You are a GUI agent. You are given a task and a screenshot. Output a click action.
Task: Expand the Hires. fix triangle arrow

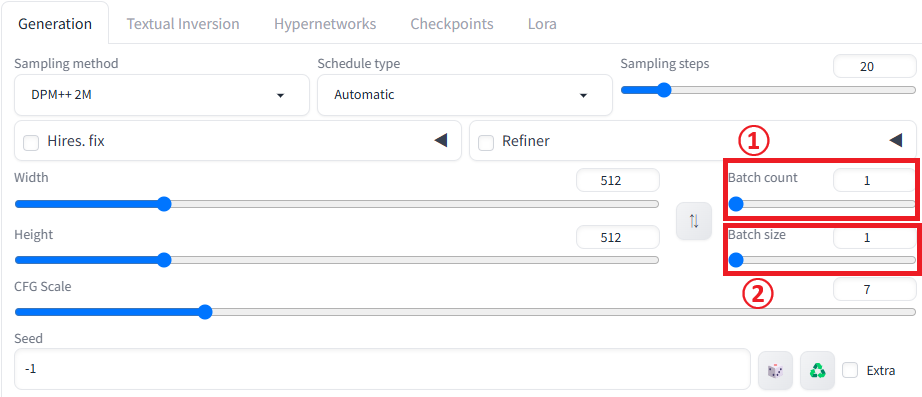(440, 141)
